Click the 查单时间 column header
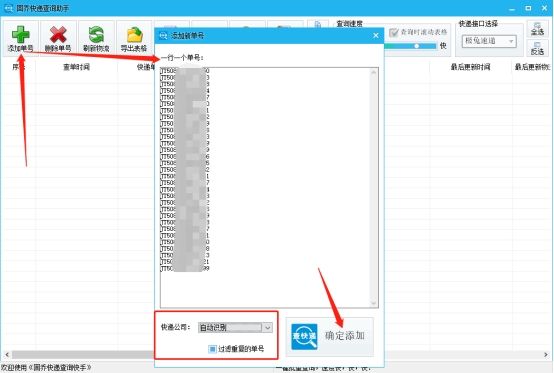 coord(76,67)
